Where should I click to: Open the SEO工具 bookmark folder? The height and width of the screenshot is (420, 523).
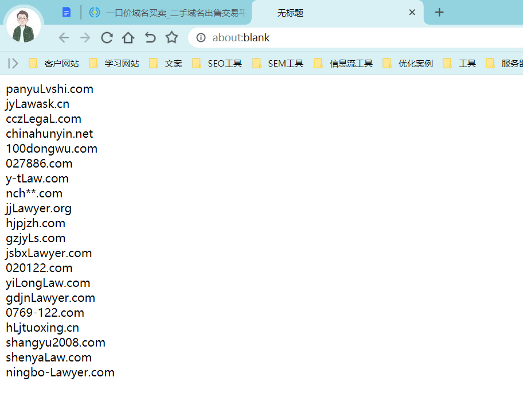click(217, 63)
